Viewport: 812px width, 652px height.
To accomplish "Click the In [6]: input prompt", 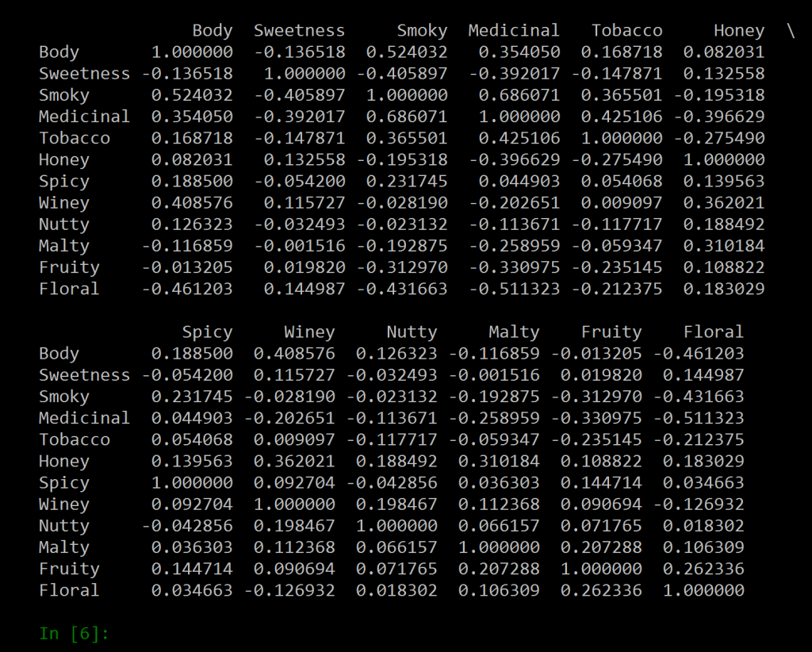I will coord(74,633).
